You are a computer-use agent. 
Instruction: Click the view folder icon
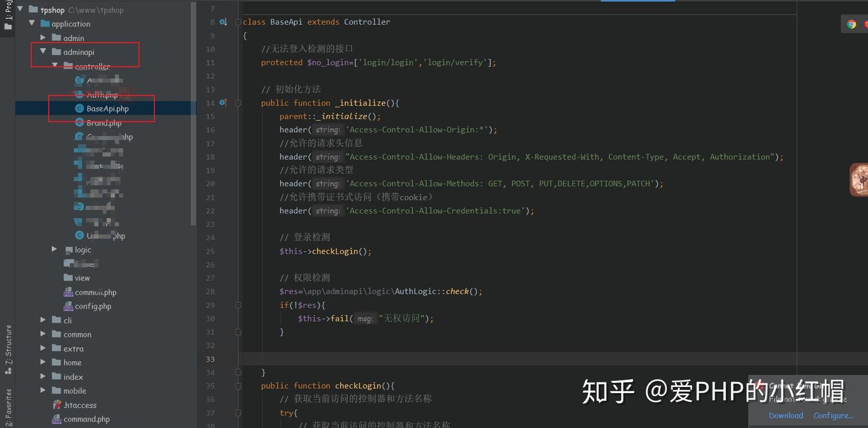68,278
